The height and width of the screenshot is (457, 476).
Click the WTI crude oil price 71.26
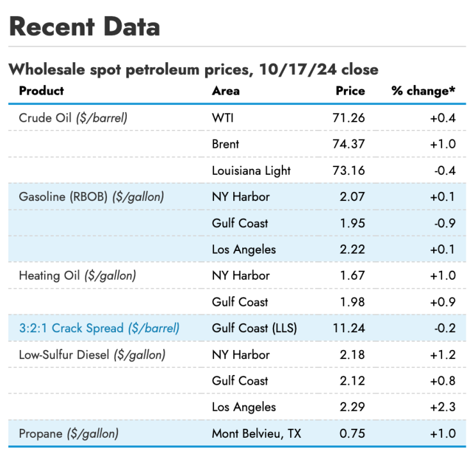tap(350, 118)
